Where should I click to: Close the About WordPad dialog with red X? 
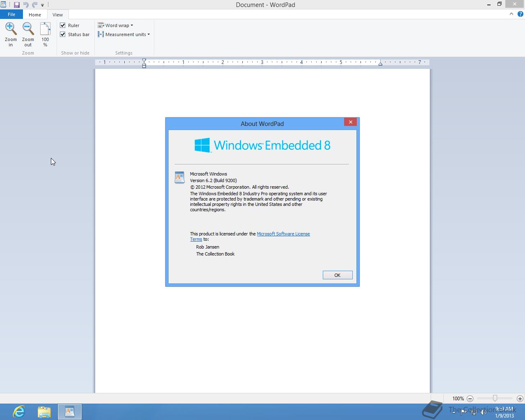(x=350, y=122)
